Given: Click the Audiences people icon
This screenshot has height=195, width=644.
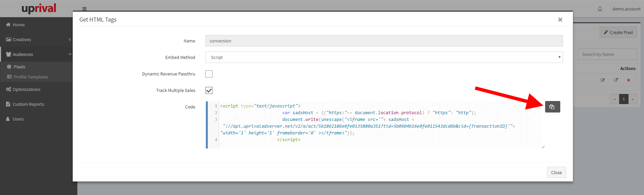Looking at the screenshot, I should (8, 54).
